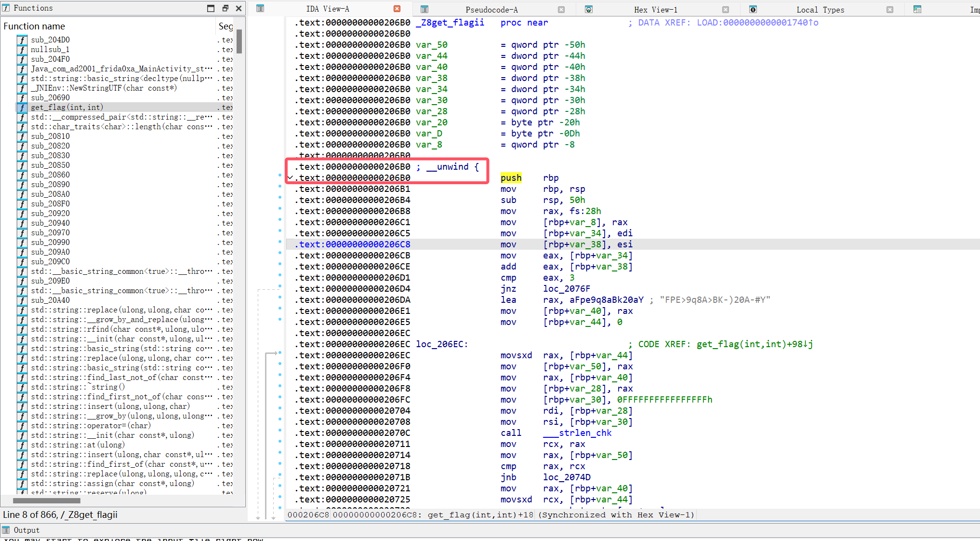This screenshot has width=980, height=541.
Task: Click the Functions panel title icon
Action: [6, 8]
